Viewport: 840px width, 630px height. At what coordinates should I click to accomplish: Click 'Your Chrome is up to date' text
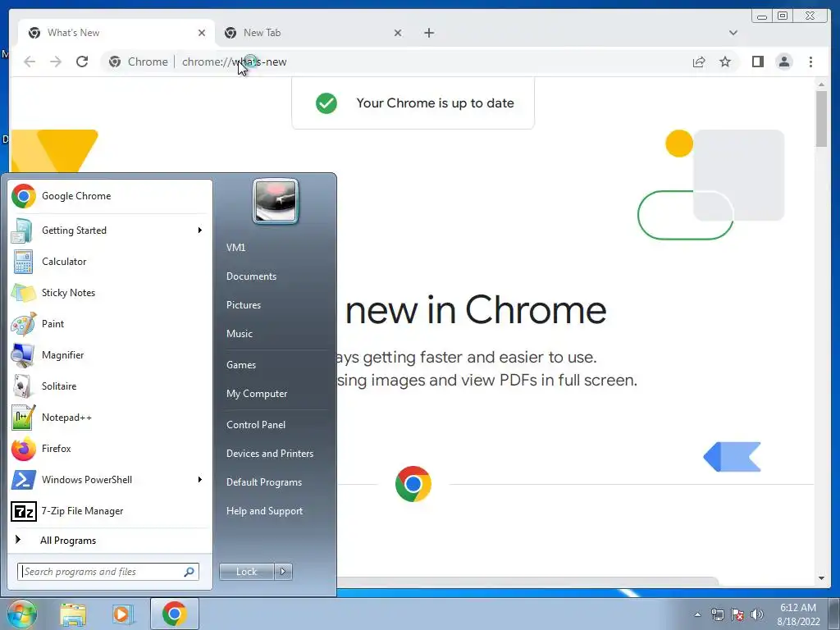[435, 103]
